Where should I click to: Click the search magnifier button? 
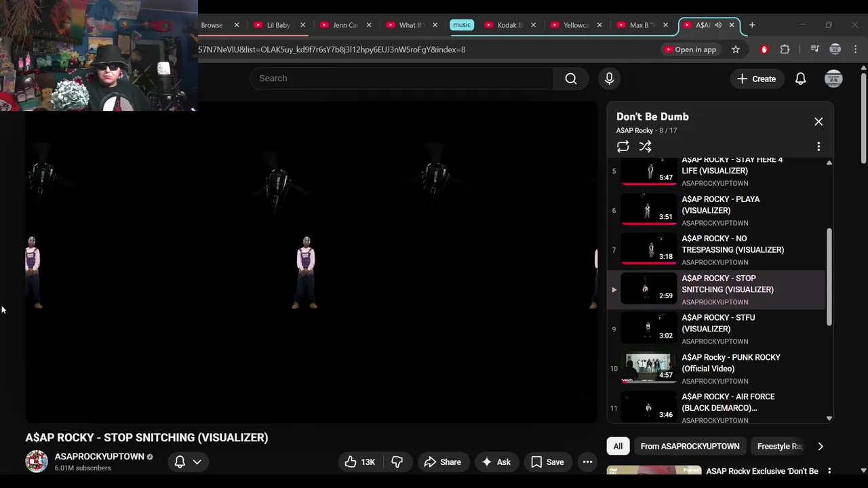tap(571, 79)
